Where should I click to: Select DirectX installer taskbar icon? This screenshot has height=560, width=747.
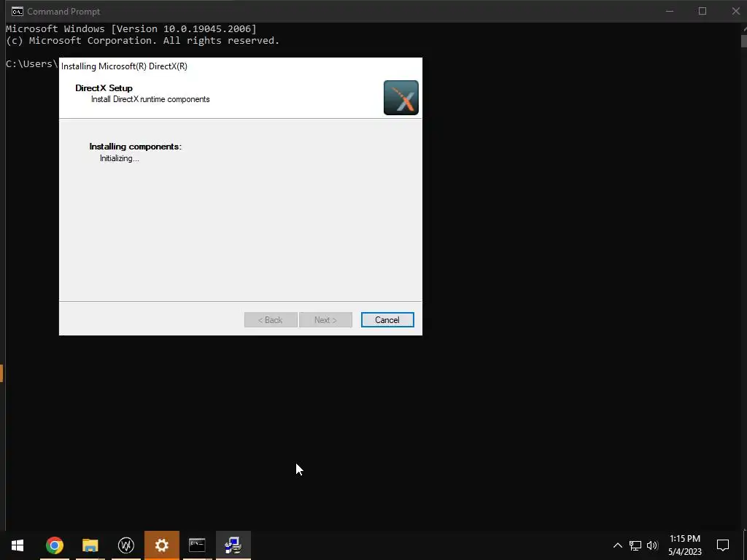pos(233,545)
